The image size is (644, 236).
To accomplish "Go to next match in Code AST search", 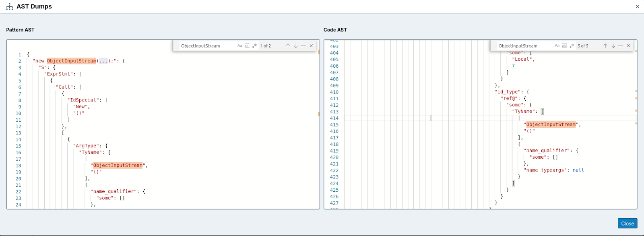I will click(613, 46).
